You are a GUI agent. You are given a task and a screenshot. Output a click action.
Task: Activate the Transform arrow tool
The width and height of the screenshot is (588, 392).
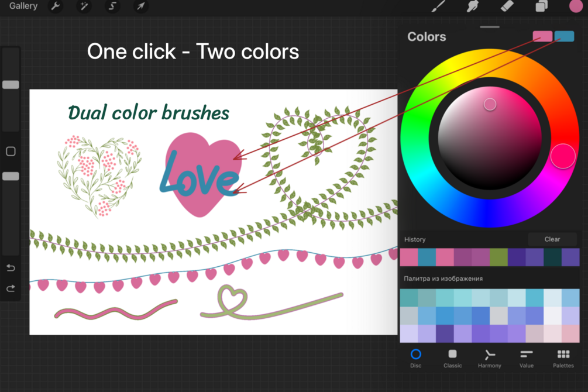click(x=140, y=6)
